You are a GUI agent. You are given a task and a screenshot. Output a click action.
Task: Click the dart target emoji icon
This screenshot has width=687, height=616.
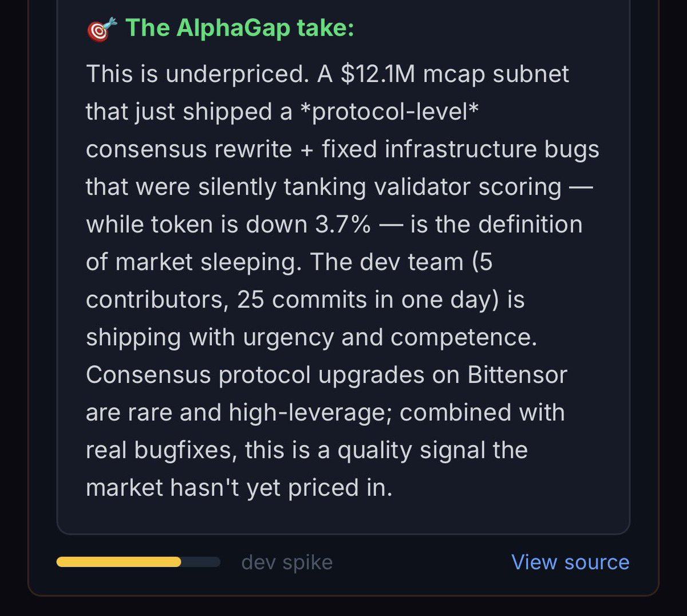102,29
